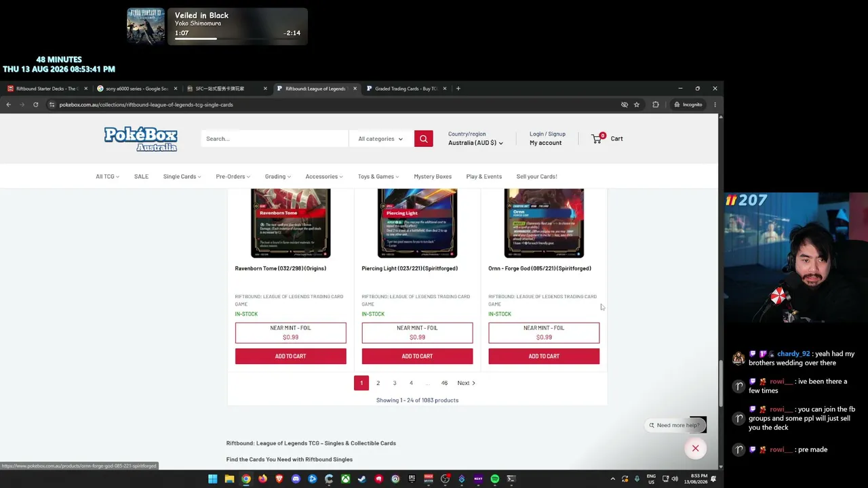
Task: Open a new browser tab
Action: pos(458,88)
